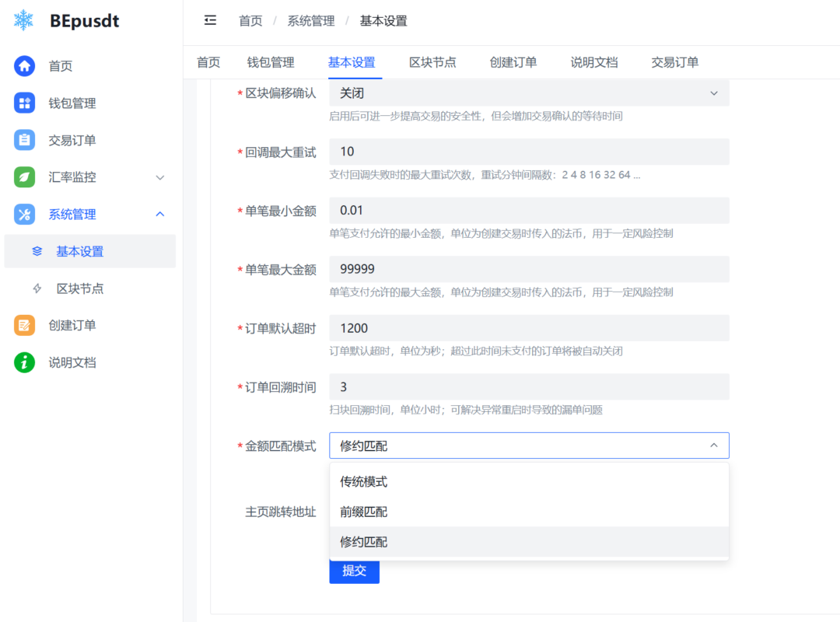The width and height of the screenshot is (840, 622).
Task: Focus the 单笔最大金额 field with 99999
Action: coord(529,269)
